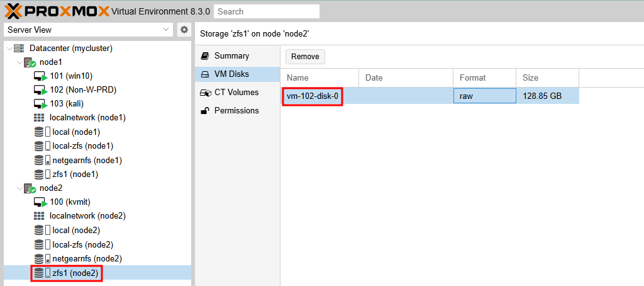Sort by the Format column header
Image resolution: width=644 pixels, height=286 pixels.
tap(485, 77)
